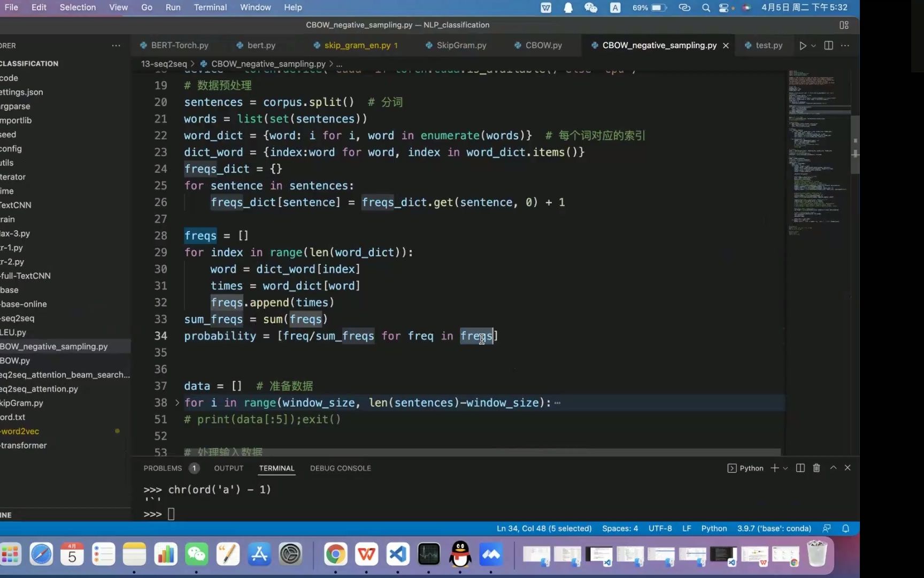Maximize the panel with chevron up
Viewport: 924px width, 578px height.
pos(833,468)
